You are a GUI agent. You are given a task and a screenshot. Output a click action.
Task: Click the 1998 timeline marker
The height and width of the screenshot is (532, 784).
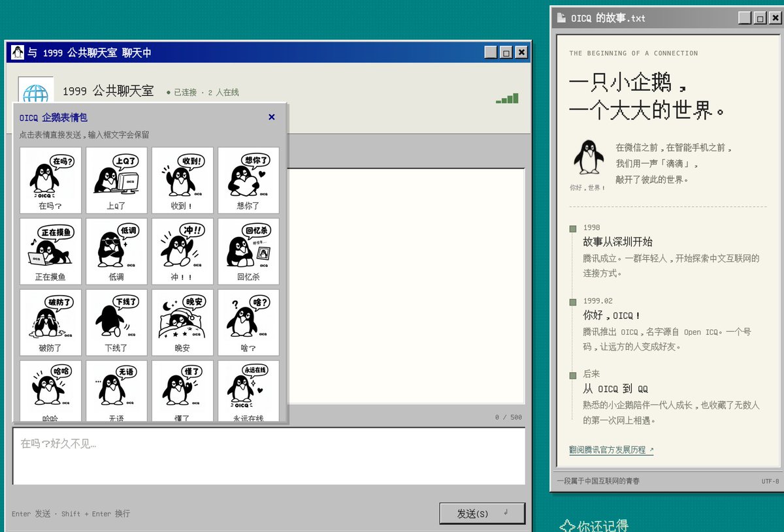[573, 228]
